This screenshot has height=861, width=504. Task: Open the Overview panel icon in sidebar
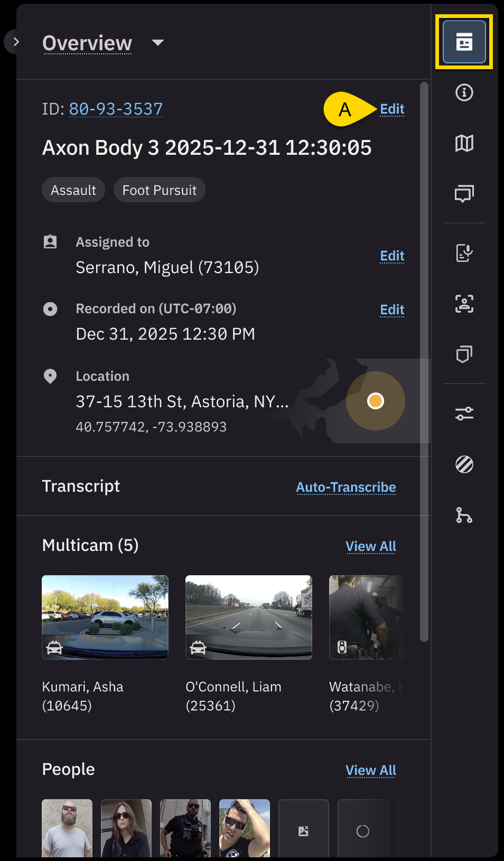464,42
